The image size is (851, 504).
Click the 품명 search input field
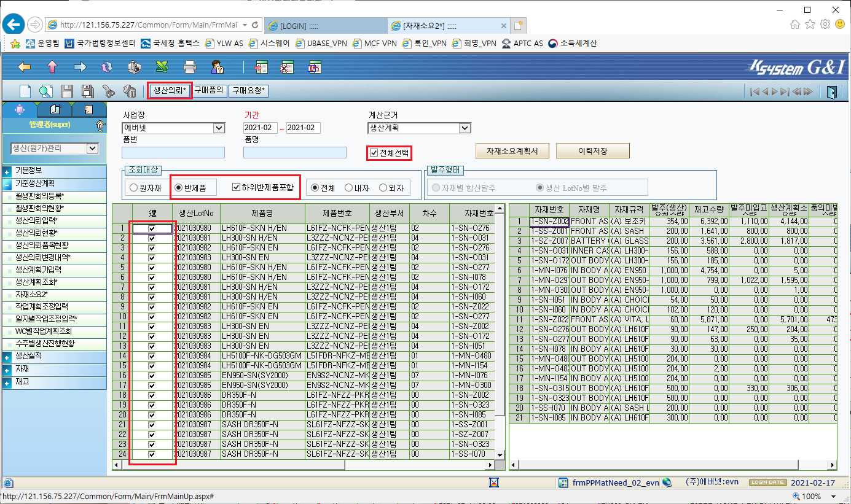(x=294, y=153)
